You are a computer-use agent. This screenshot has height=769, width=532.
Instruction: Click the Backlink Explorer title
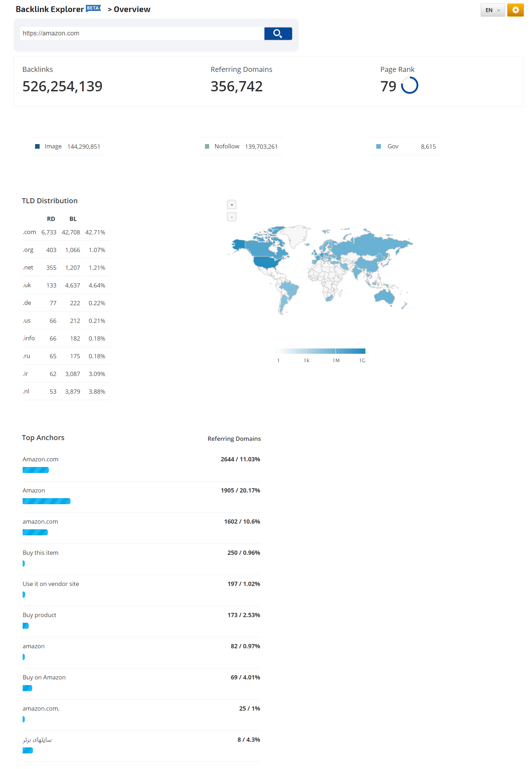click(x=50, y=10)
